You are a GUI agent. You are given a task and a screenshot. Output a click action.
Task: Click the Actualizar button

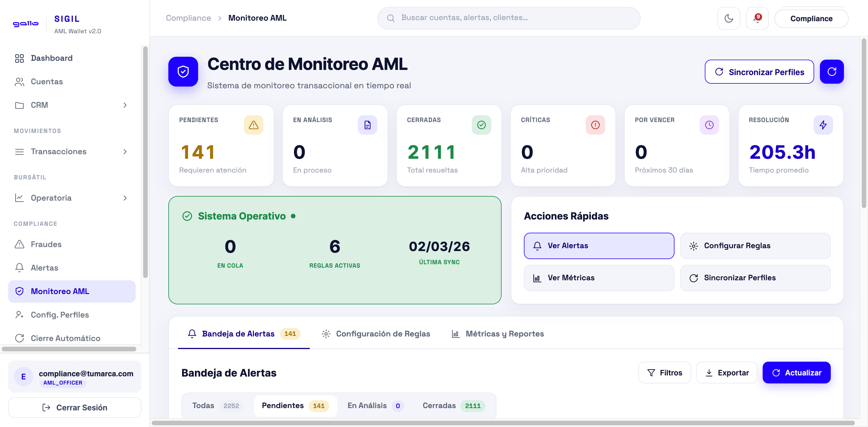click(796, 373)
